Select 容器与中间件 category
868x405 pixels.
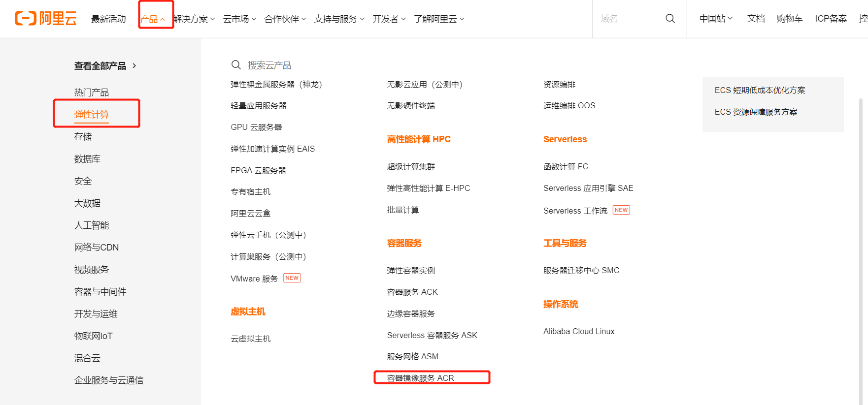pos(100,291)
